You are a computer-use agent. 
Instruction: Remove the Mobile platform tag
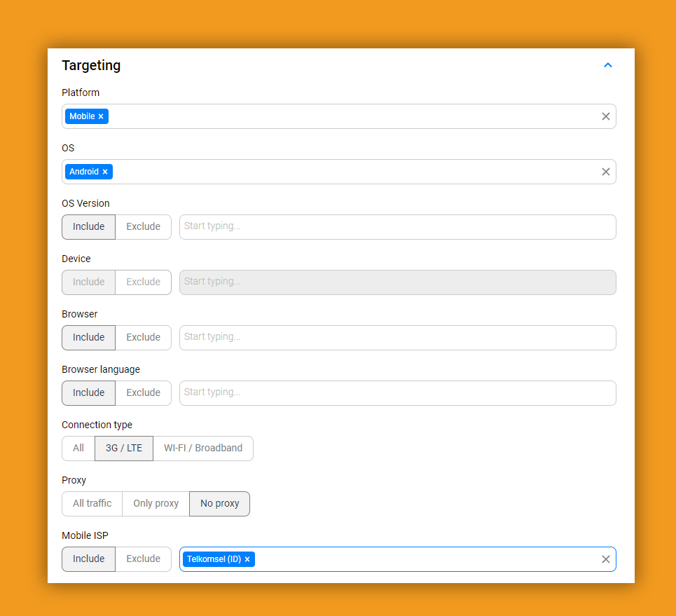tap(101, 116)
